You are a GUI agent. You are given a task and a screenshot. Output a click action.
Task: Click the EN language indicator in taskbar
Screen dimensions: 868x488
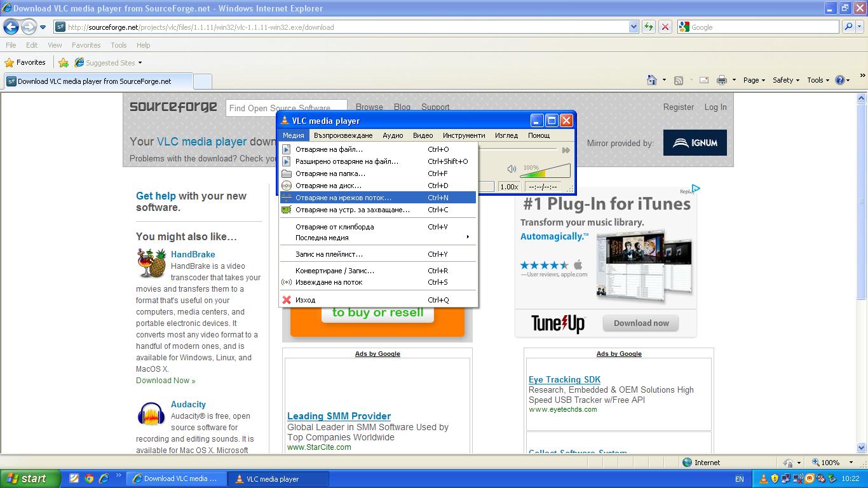[739, 478]
